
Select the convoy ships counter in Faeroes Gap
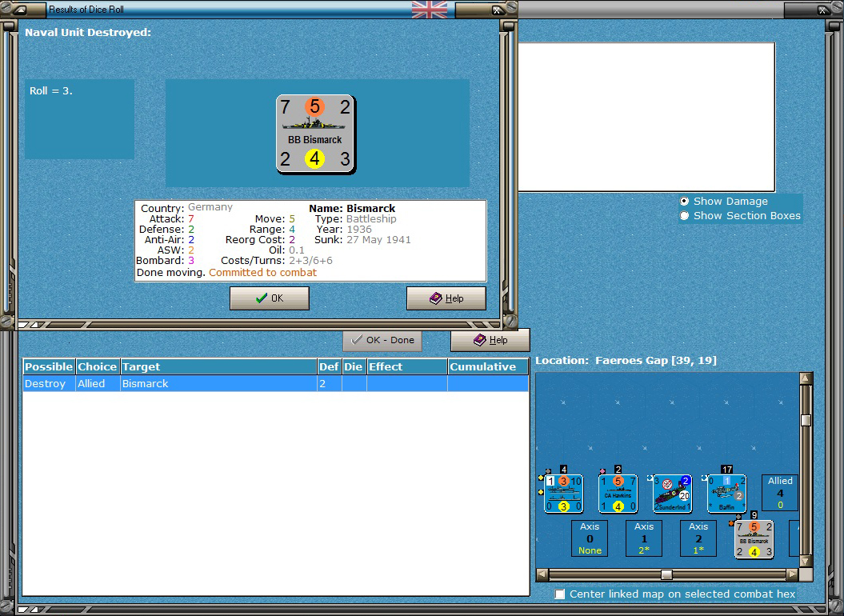coord(563,494)
